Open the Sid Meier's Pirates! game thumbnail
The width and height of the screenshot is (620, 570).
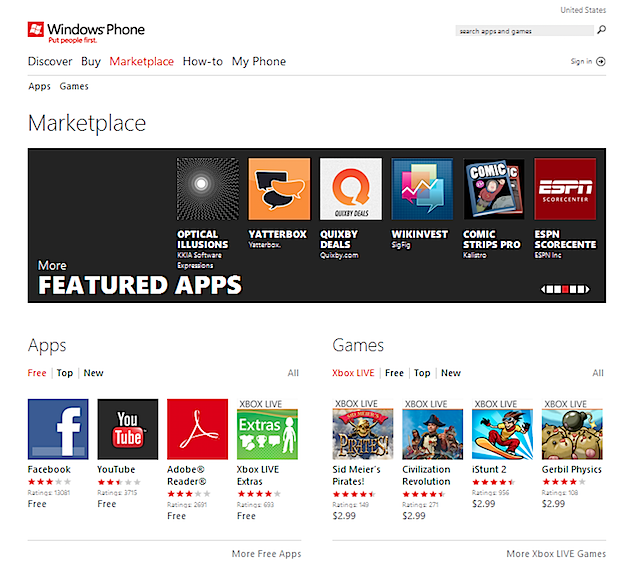pos(362,434)
